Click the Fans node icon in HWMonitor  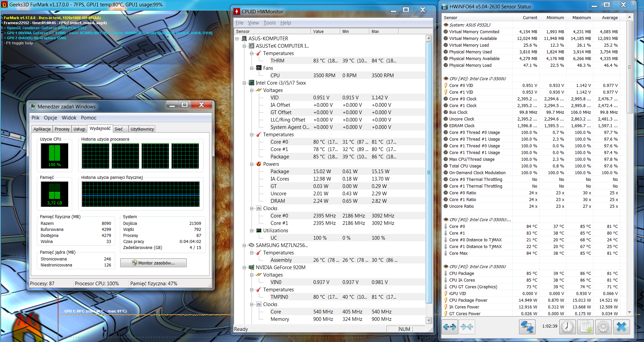pyautogui.click(x=259, y=68)
